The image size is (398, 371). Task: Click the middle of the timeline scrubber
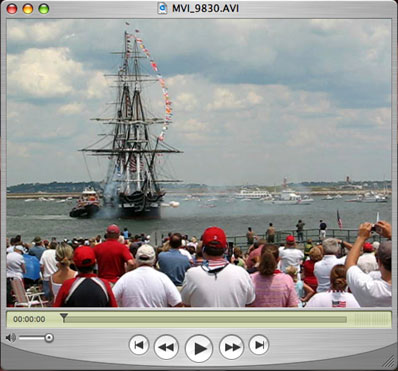tap(204, 319)
